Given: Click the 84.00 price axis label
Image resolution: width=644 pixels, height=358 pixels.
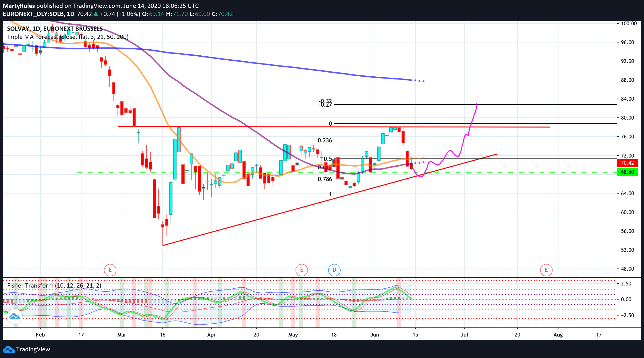Looking at the screenshot, I should click(x=628, y=99).
